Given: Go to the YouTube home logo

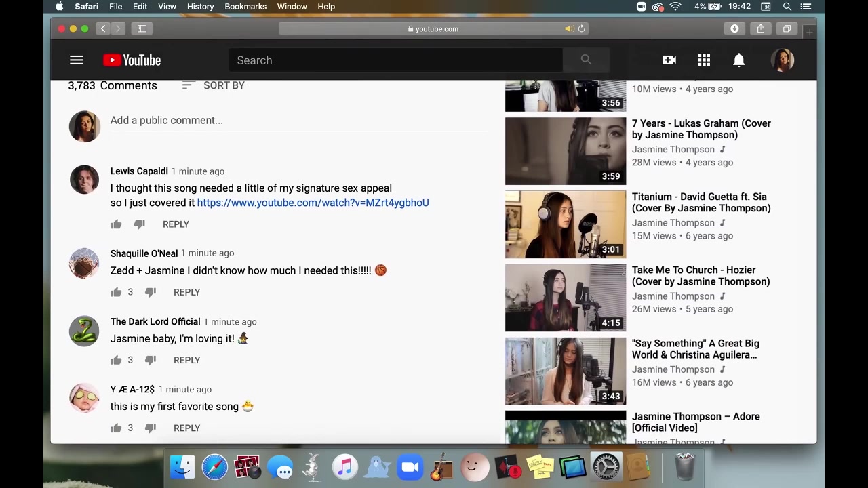Looking at the screenshot, I should pyautogui.click(x=132, y=60).
